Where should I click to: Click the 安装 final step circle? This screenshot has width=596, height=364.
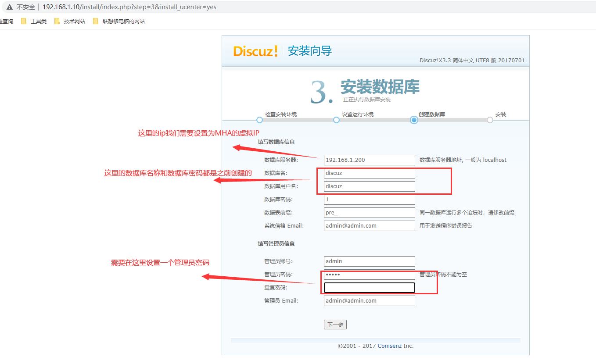(490, 120)
